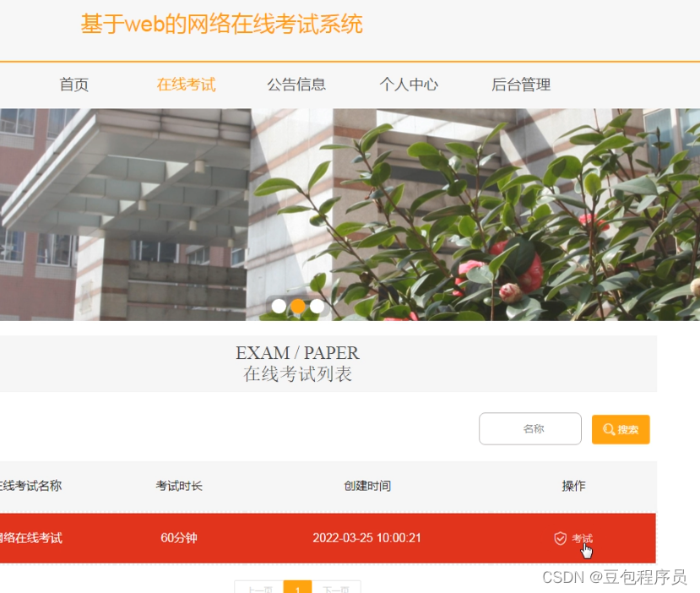Select page number 1 in pagination
This screenshot has height=593, width=700.
tap(298, 589)
